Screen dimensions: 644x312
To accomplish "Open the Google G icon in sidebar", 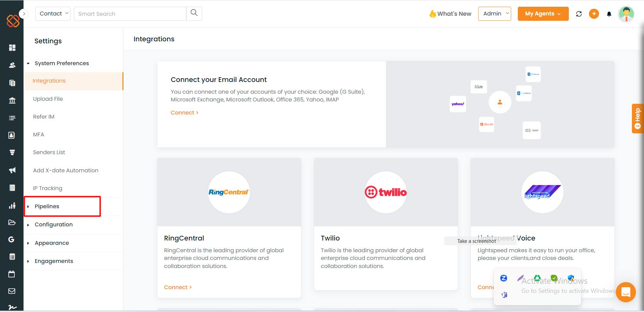I will point(11,239).
